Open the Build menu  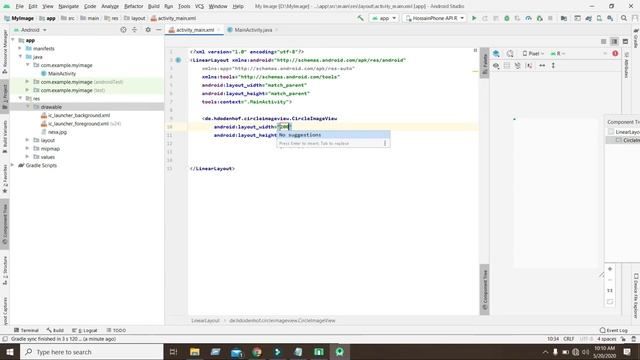pos(153,6)
